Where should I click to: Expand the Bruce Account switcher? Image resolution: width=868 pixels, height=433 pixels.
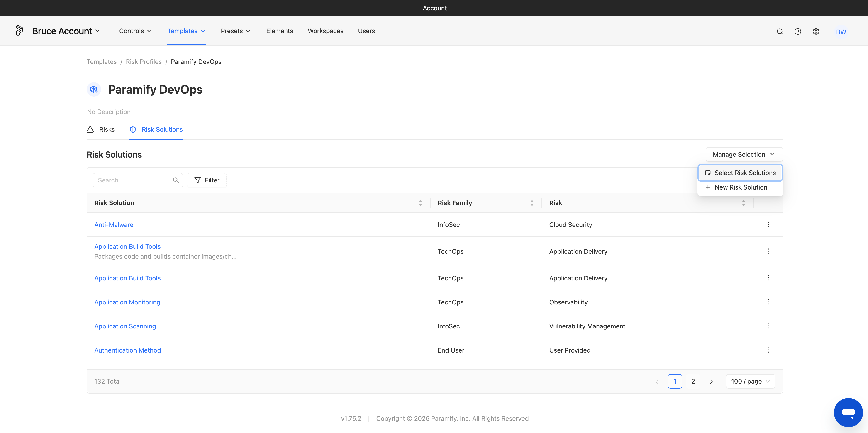(66, 31)
